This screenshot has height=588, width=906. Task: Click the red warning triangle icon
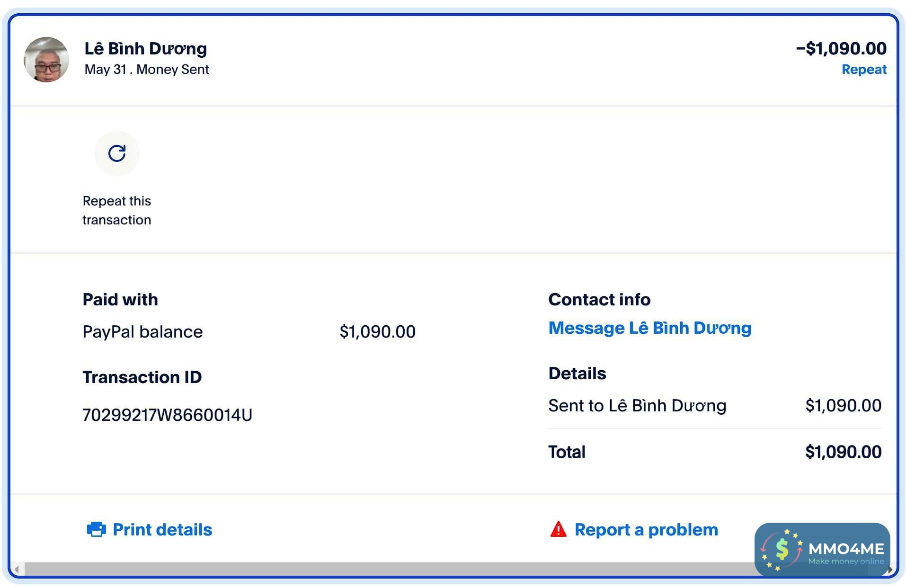pos(559,529)
